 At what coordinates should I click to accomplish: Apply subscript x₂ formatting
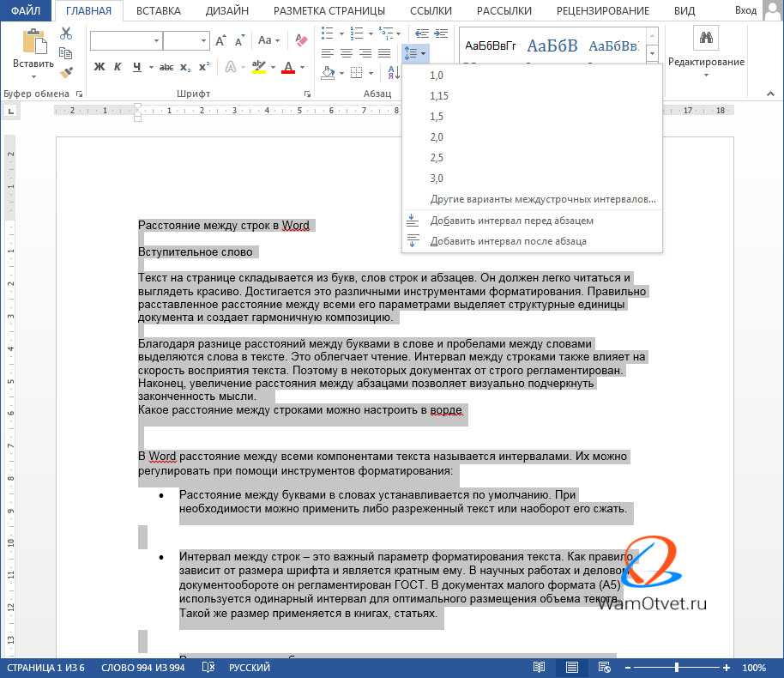(x=185, y=67)
